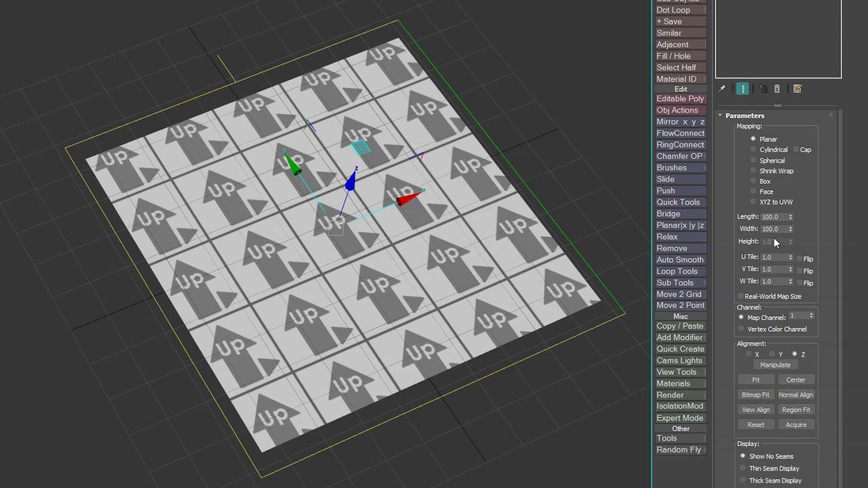
Task: Toggle Real-World Map Size checkbox
Action: tap(741, 296)
